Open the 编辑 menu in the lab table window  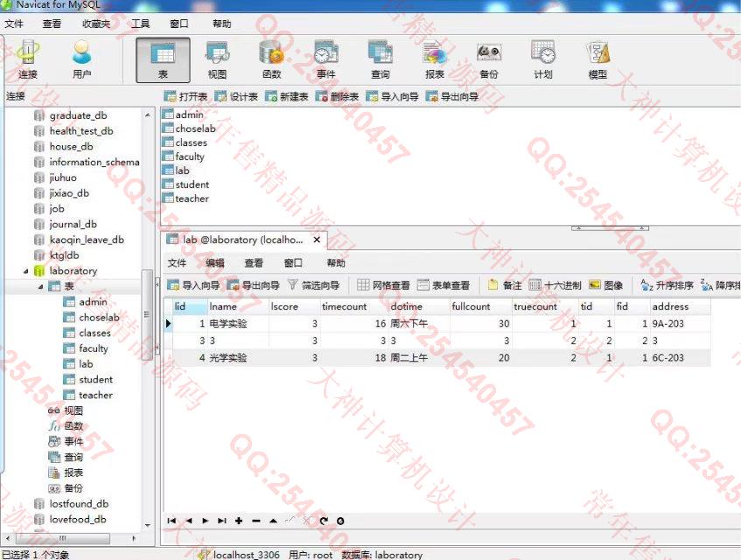coord(215,262)
